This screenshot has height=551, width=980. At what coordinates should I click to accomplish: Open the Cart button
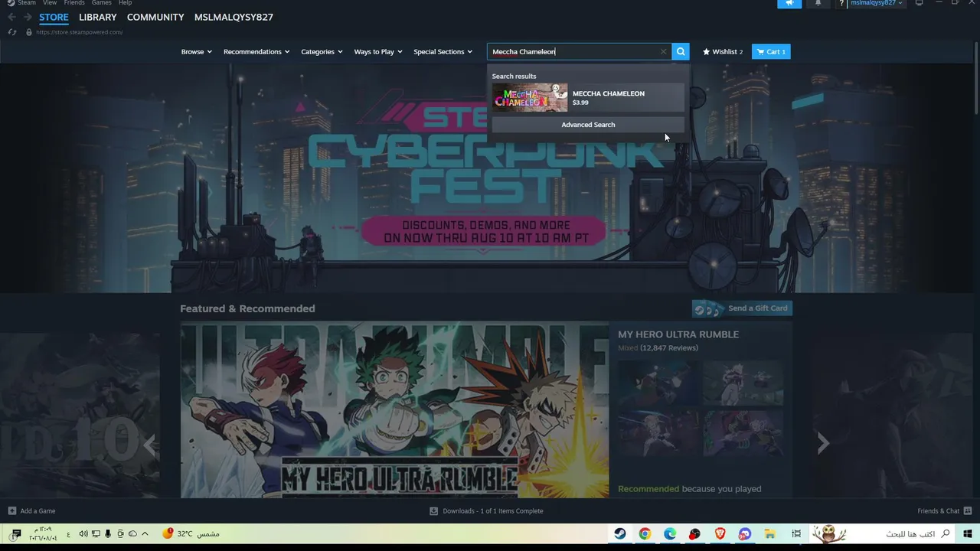[x=771, y=51]
